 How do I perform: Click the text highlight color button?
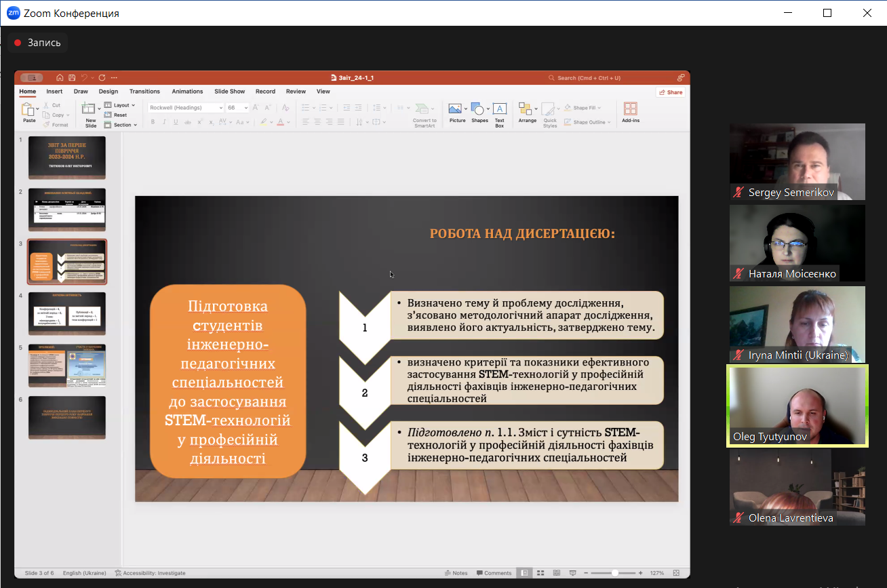click(263, 122)
